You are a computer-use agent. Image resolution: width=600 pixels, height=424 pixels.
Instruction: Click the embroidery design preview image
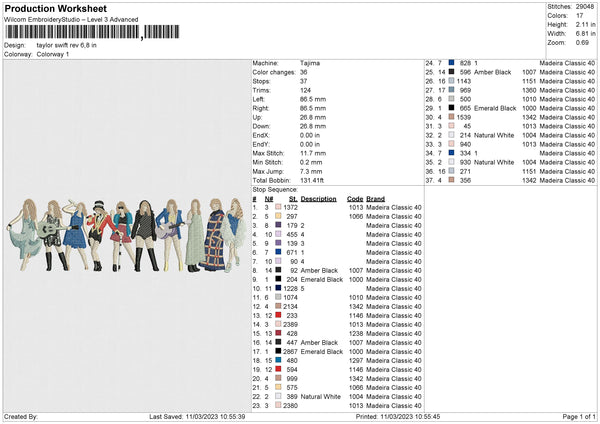(127, 235)
